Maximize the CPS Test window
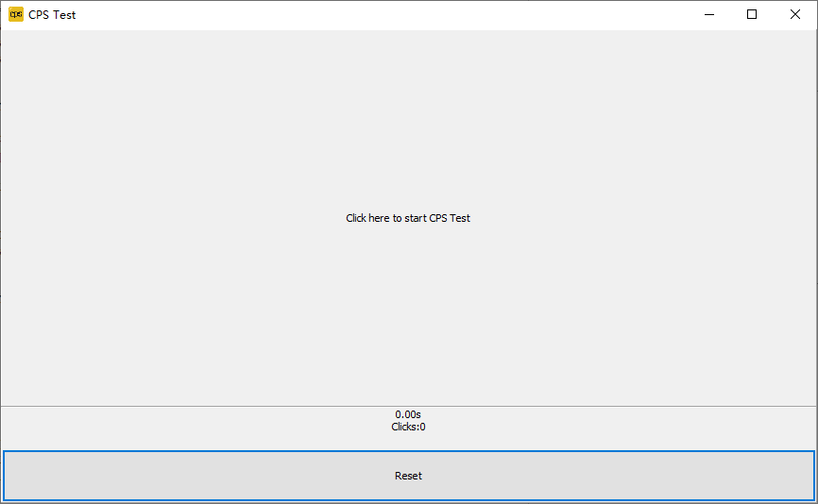 [752, 14]
